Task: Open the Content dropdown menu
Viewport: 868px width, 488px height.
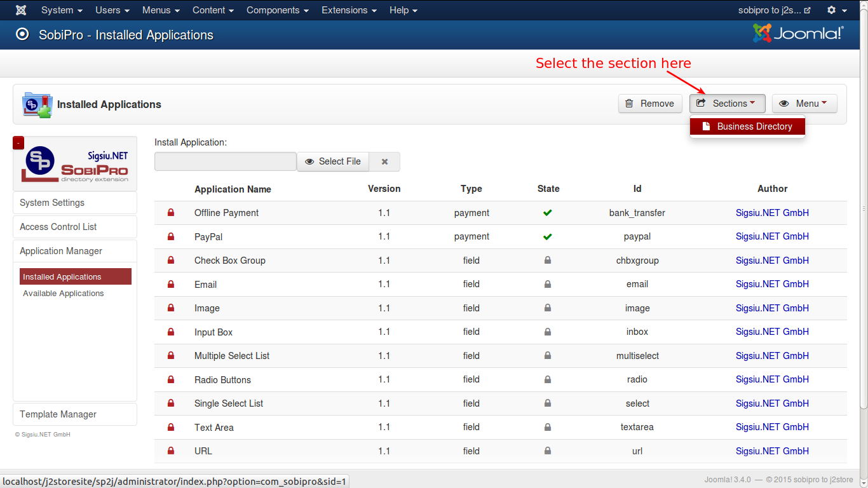Action: click(213, 10)
